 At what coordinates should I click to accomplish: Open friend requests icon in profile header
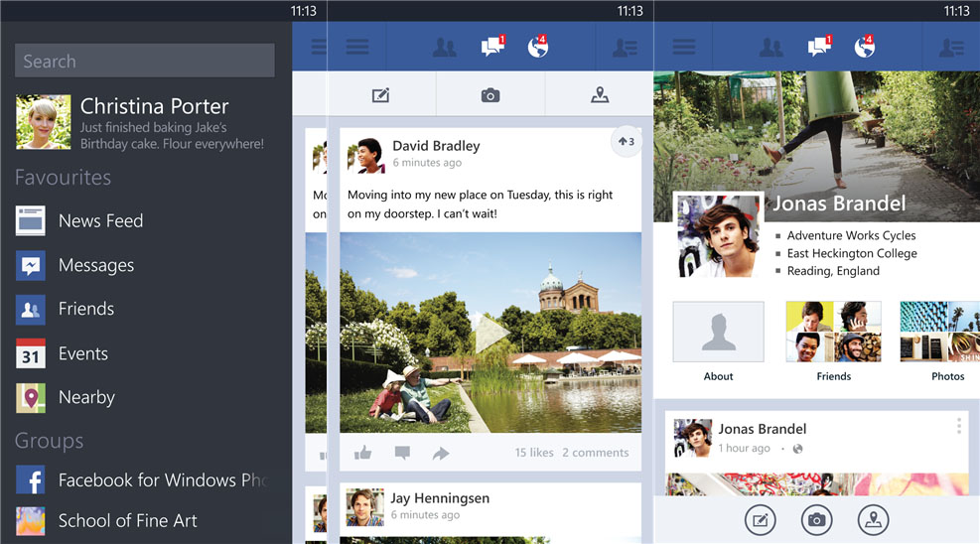771,48
